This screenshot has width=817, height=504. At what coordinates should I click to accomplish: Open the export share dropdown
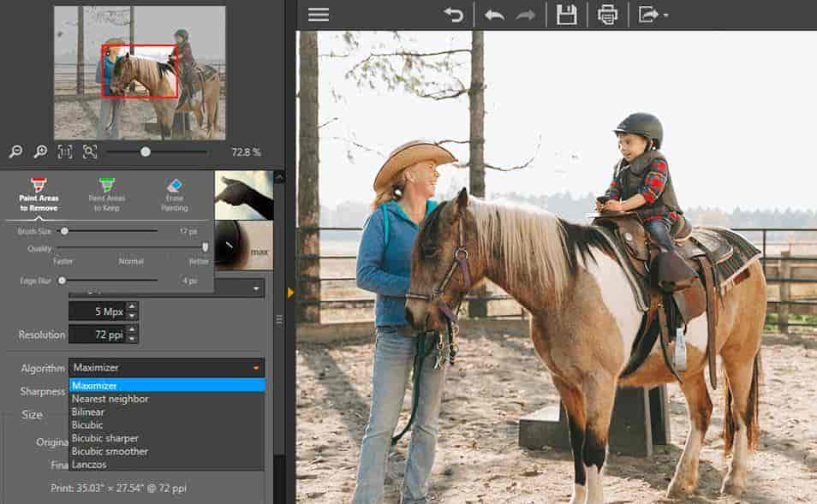[653, 15]
